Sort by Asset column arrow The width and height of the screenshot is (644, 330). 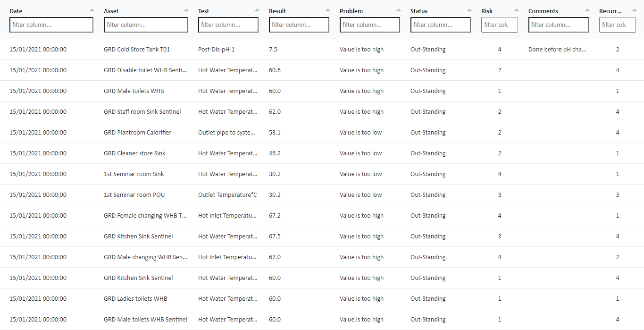(x=186, y=10)
